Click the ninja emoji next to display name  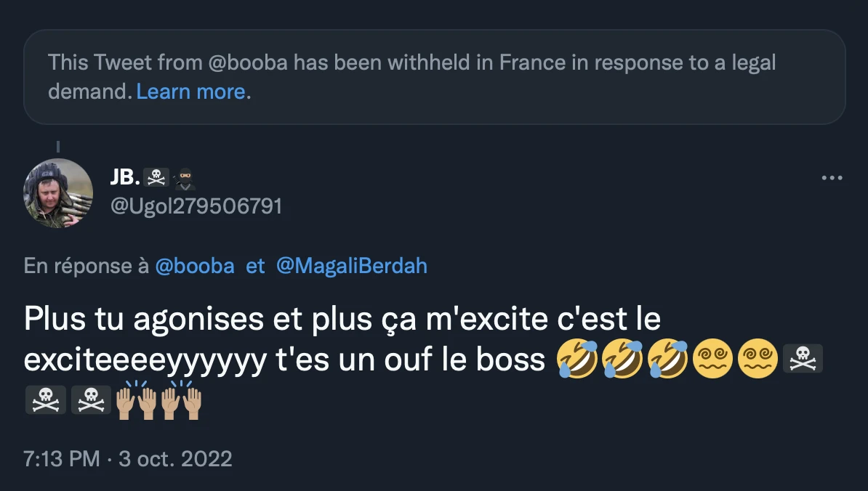pos(185,176)
